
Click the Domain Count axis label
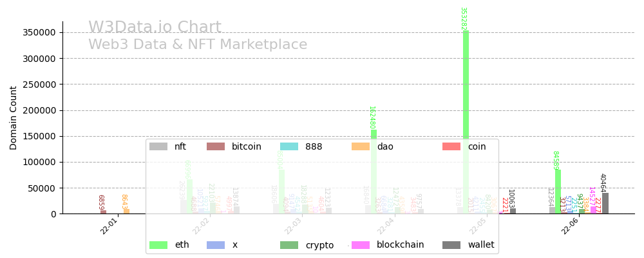tap(14, 118)
